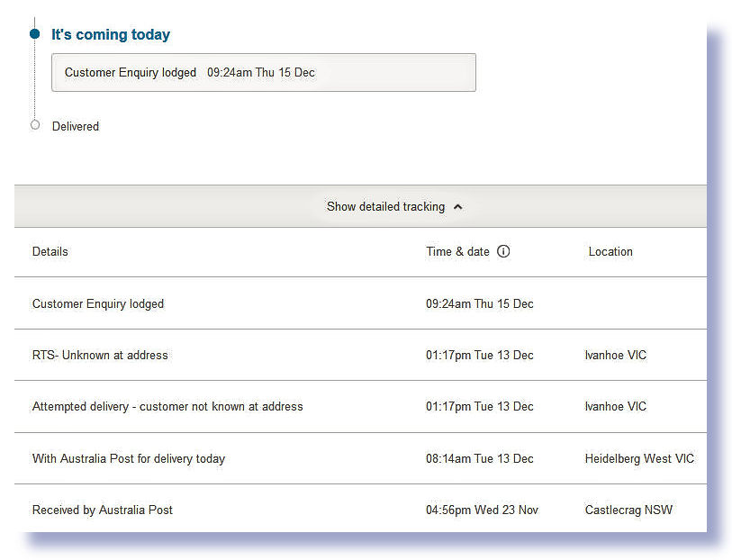Click the '04:56pm Wed 23 Nov' timestamp
The height and width of the screenshot is (560, 732).
[x=482, y=510]
